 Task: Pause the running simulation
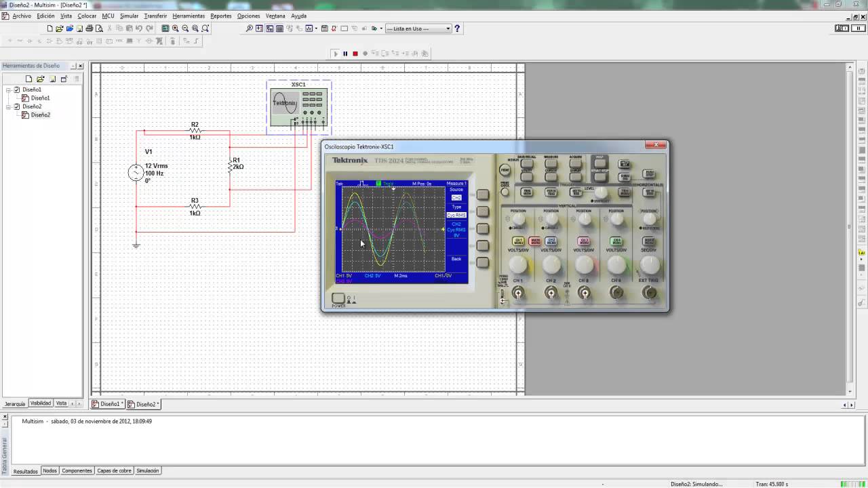[345, 54]
